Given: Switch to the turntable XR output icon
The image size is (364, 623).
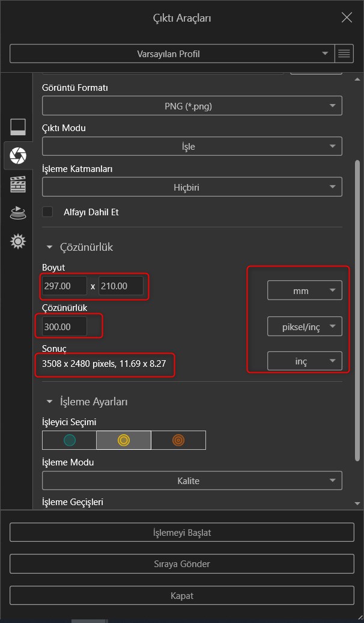Looking at the screenshot, I should click(18, 213).
